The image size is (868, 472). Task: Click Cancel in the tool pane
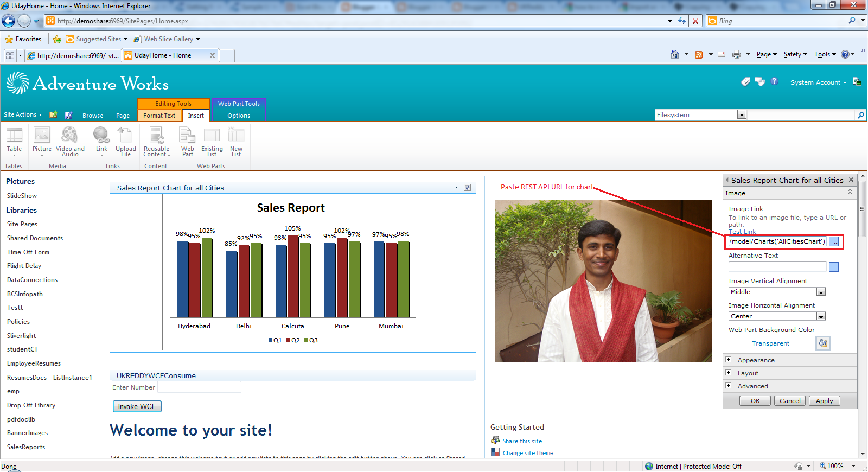click(790, 401)
